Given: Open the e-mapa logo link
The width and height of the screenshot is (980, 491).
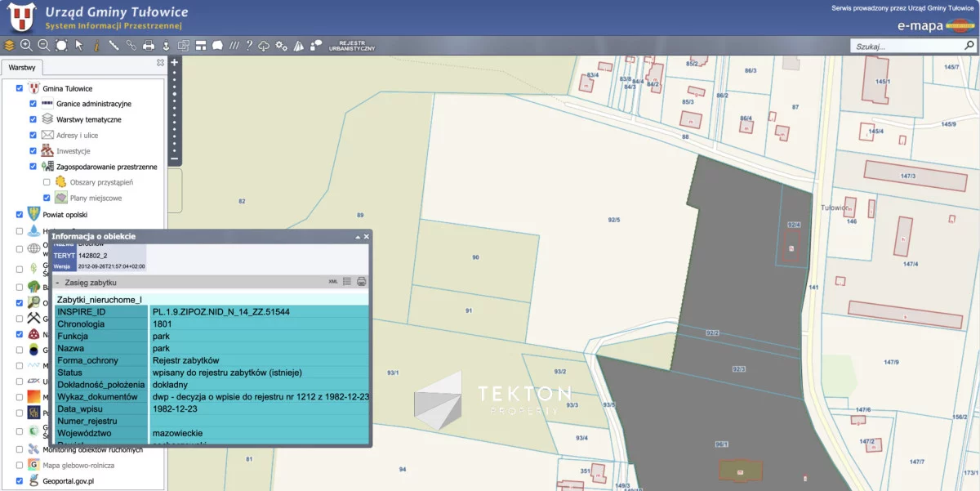Looking at the screenshot, I should click(935, 25).
